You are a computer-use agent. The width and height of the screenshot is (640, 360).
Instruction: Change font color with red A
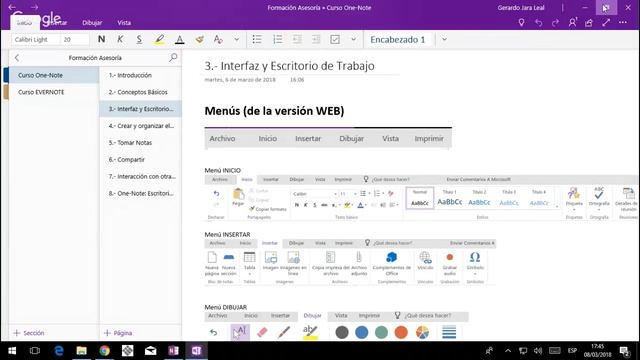coord(179,40)
